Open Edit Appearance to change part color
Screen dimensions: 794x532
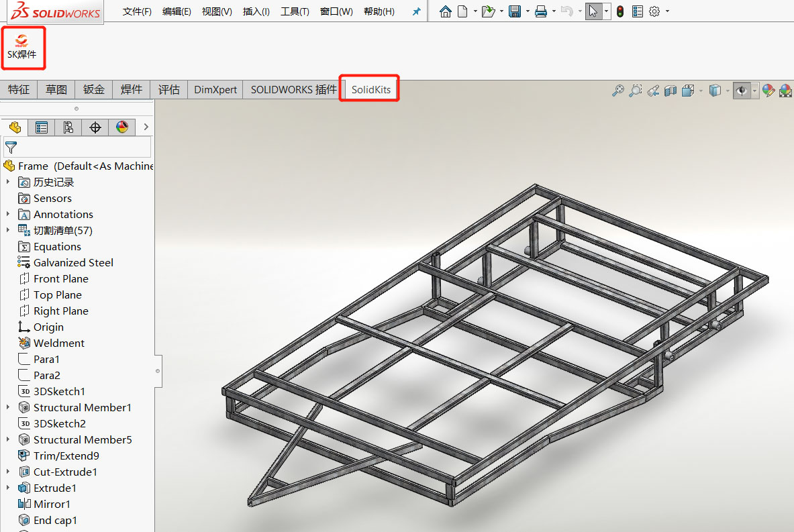[x=768, y=91]
